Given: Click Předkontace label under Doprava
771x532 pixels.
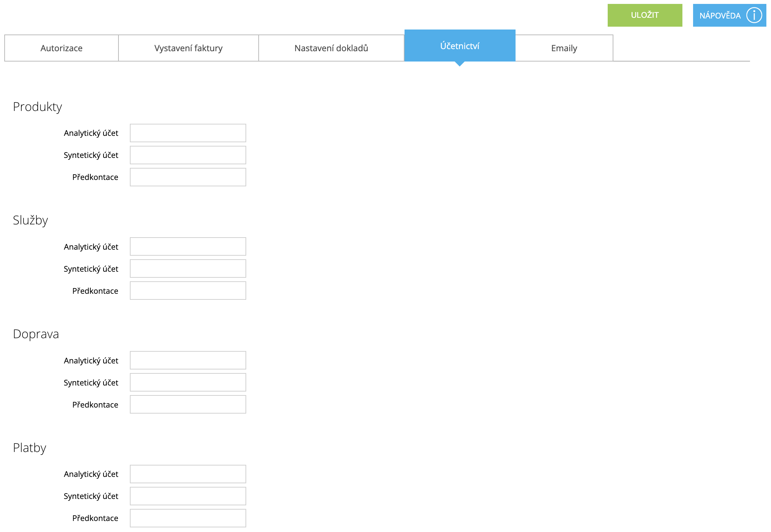Looking at the screenshot, I should pyautogui.click(x=95, y=405).
